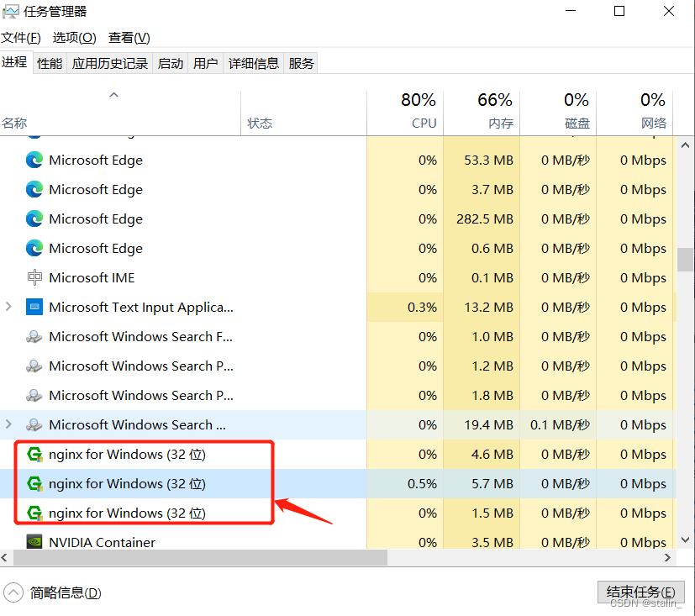Click nginx icon in the 1.5 MB row
The width and height of the screenshot is (695, 616).
pyautogui.click(x=34, y=513)
